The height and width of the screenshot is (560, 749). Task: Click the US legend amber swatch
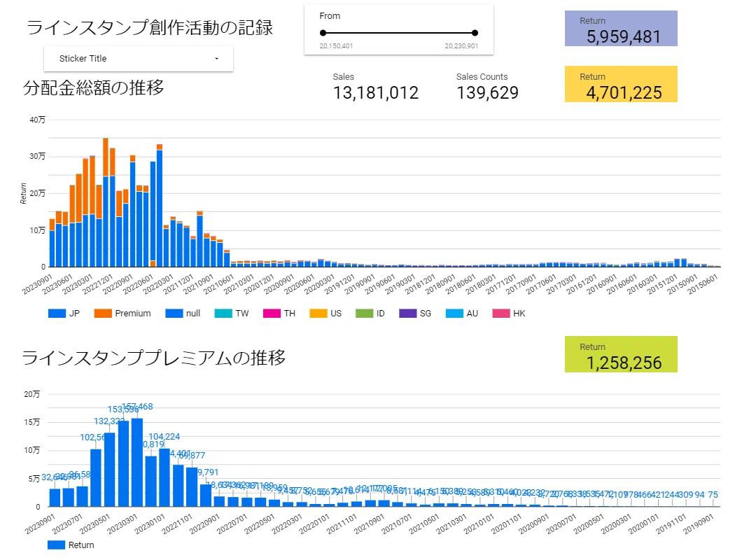point(318,314)
